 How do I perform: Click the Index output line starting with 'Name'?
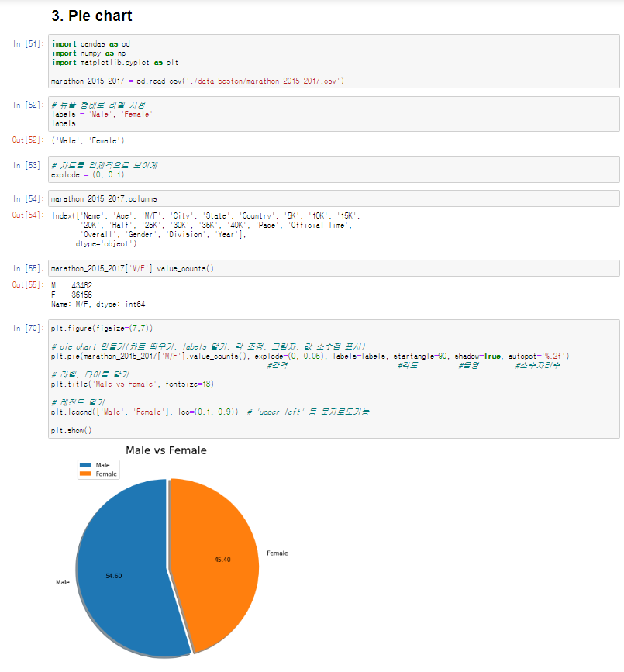[206, 216]
